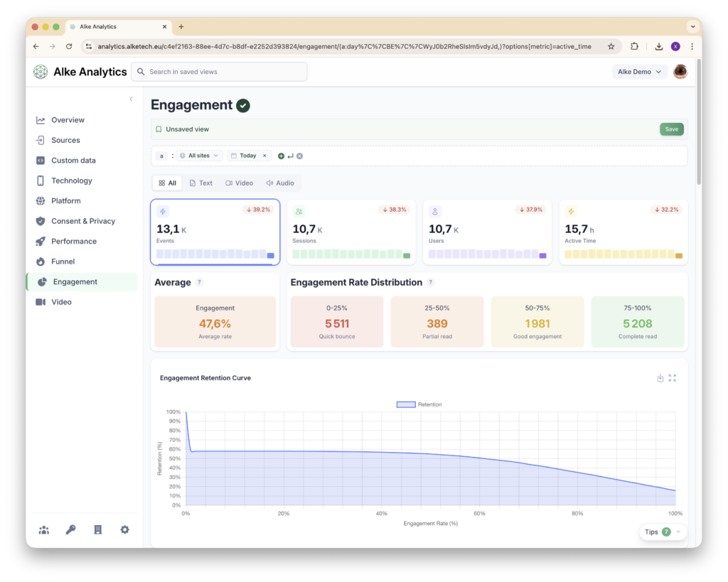The width and height of the screenshot is (728, 582).
Task: Open the API keys key icon
Action: pyautogui.click(x=71, y=529)
